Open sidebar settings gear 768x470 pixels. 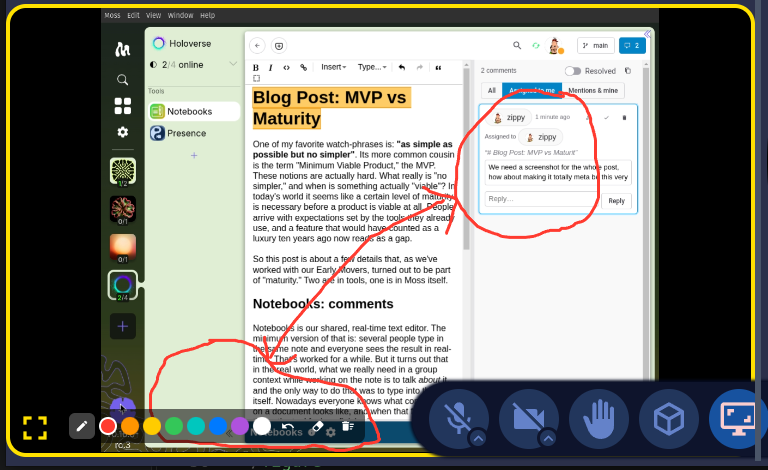pos(122,132)
